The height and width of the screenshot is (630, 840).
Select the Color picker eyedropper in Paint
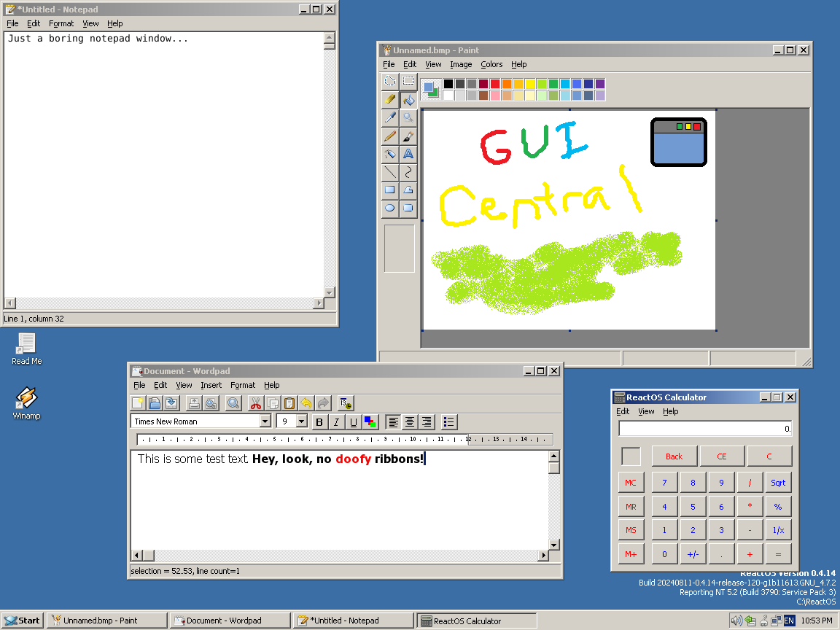[x=390, y=117]
